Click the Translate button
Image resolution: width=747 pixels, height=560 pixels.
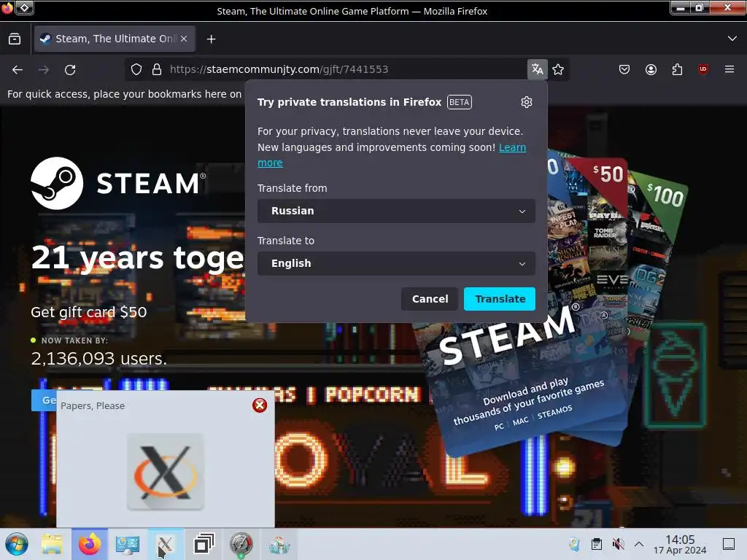tap(500, 299)
